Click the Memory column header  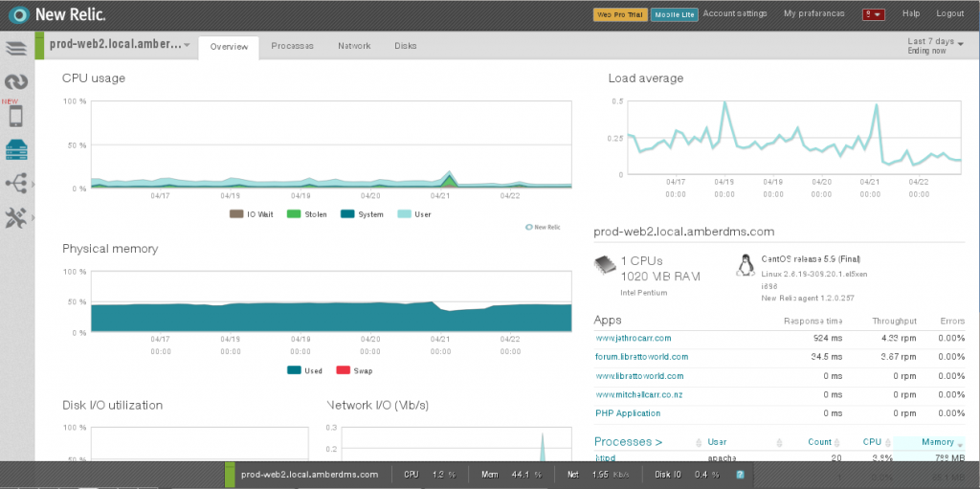[x=938, y=442]
